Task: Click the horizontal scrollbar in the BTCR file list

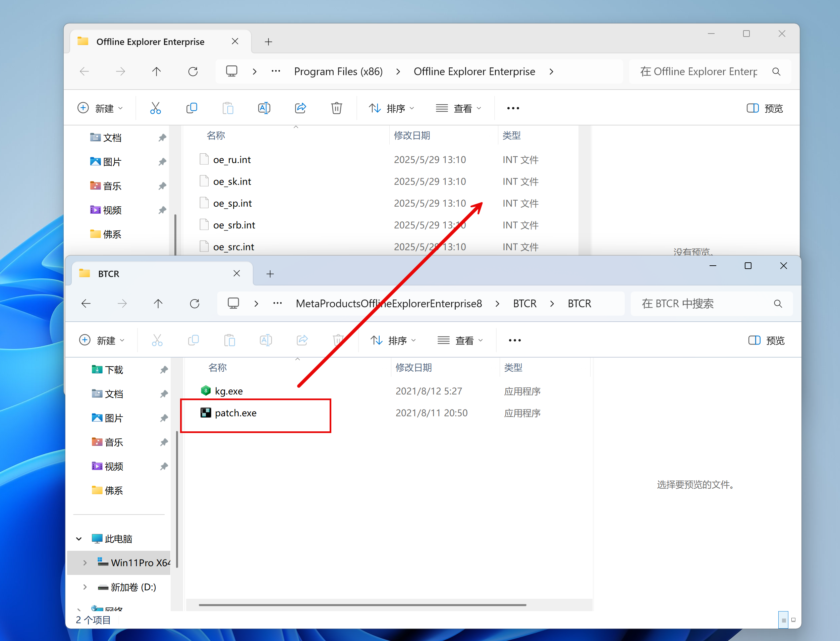Action: (x=362, y=605)
